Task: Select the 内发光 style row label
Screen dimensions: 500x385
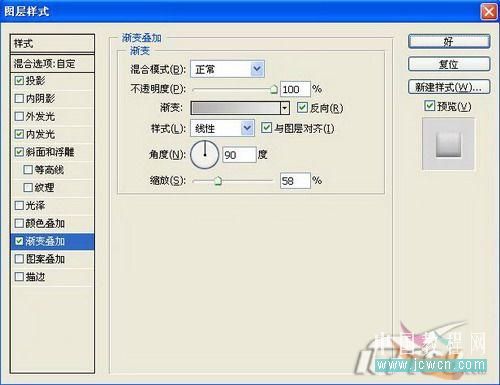Action: point(40,134)
